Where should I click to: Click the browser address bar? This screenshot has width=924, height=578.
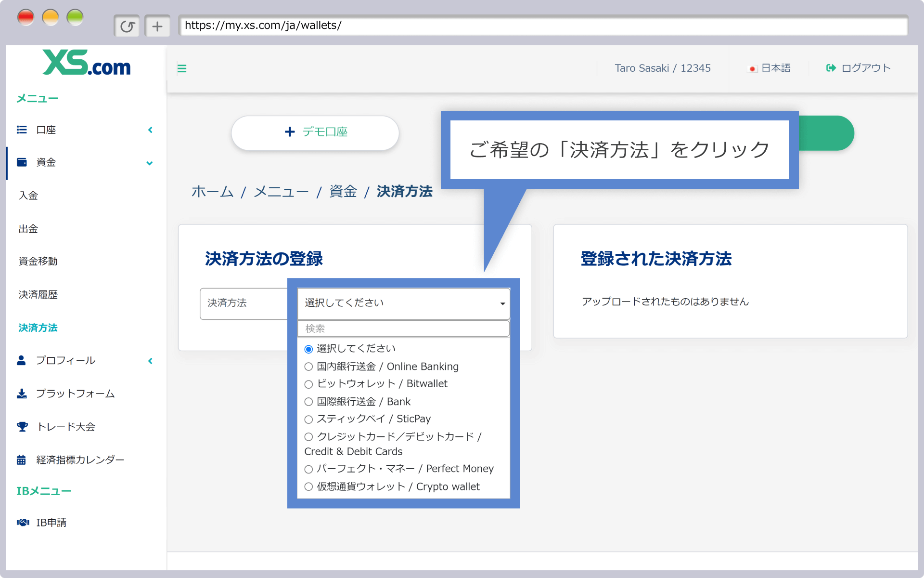click(x=543, y=26)
